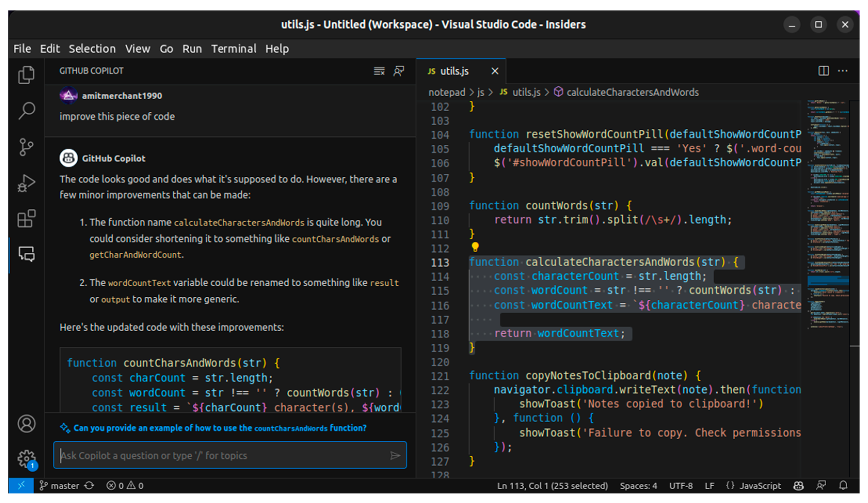Click the lightbulb code action icon
Screen dimensions: 868x503
tap(475, 247)
